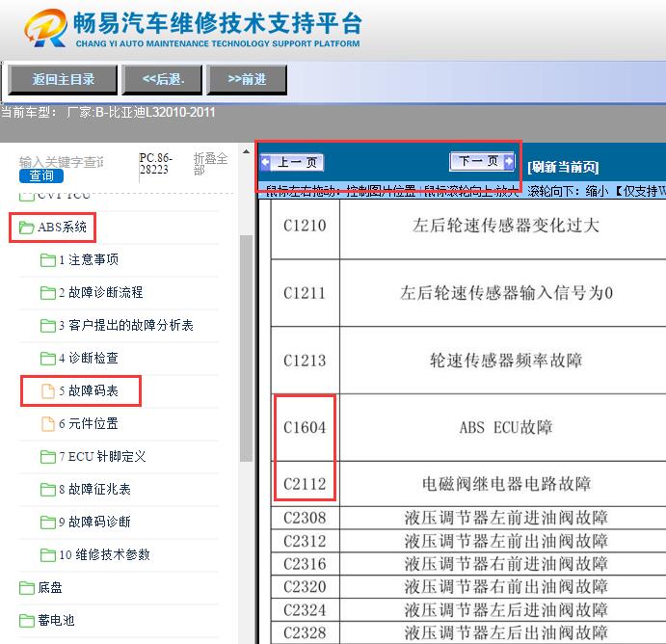This screenshot has height=644, width=666.
Task: Go to next page with 下一页
Action: pyautogui.click(x=482, y=161)
